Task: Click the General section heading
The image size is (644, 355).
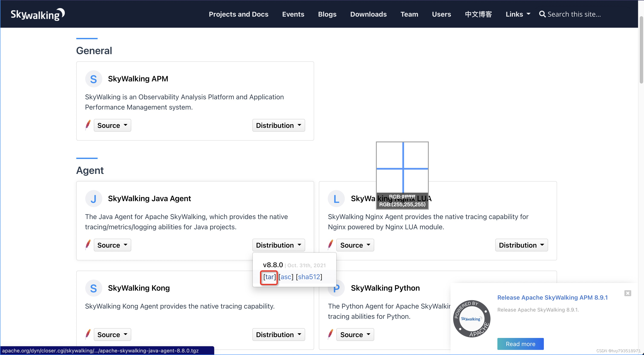Action: point(94,51)
